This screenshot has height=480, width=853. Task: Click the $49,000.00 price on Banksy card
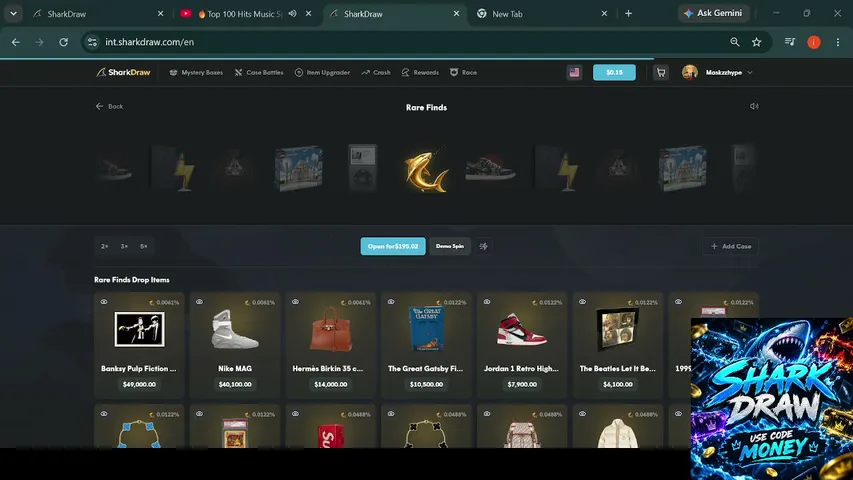click(x=139, y=384)
